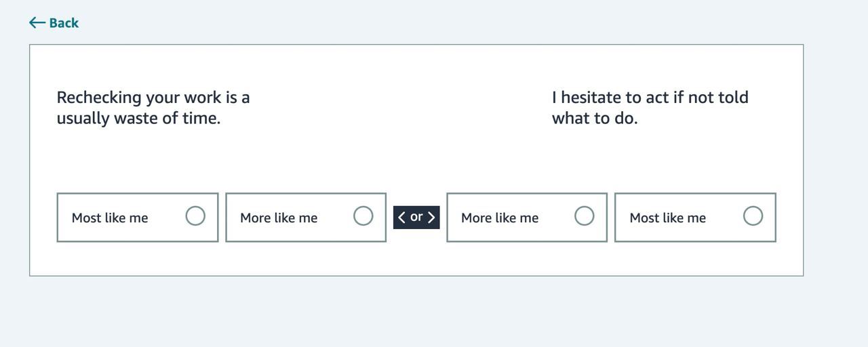Strongly choose hesitating to act as most like me
Image resolution: width=868 pixels, height=347 pixels.
click(695, 218)
